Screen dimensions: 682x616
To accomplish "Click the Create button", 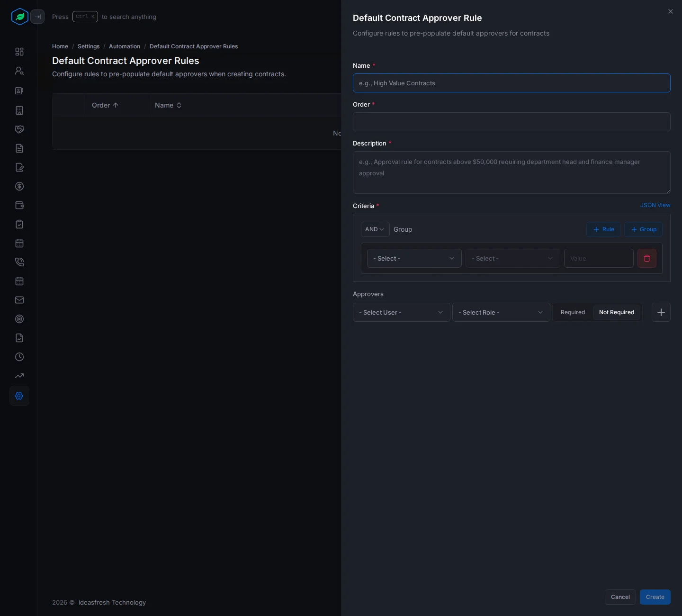I will tap(655, 597).
